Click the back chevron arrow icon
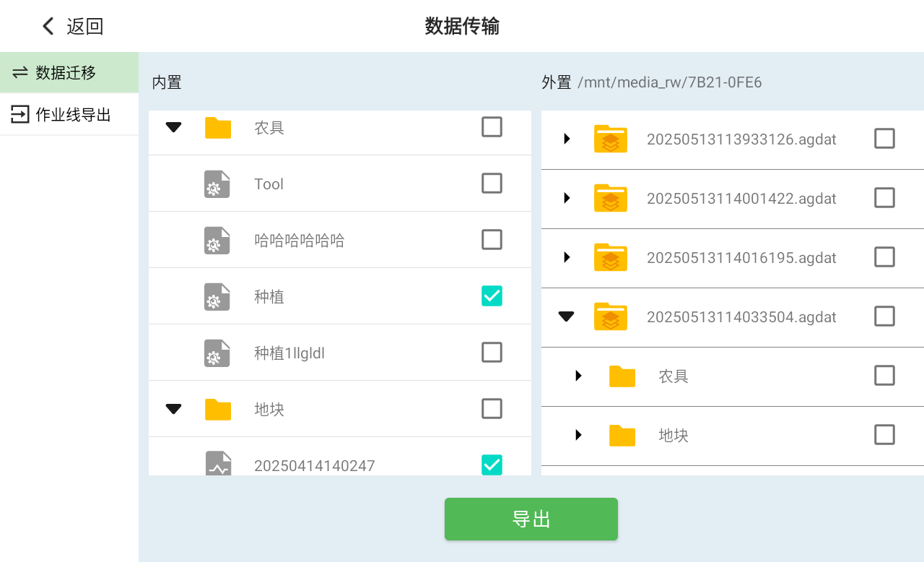 click(x=48, y=27)
